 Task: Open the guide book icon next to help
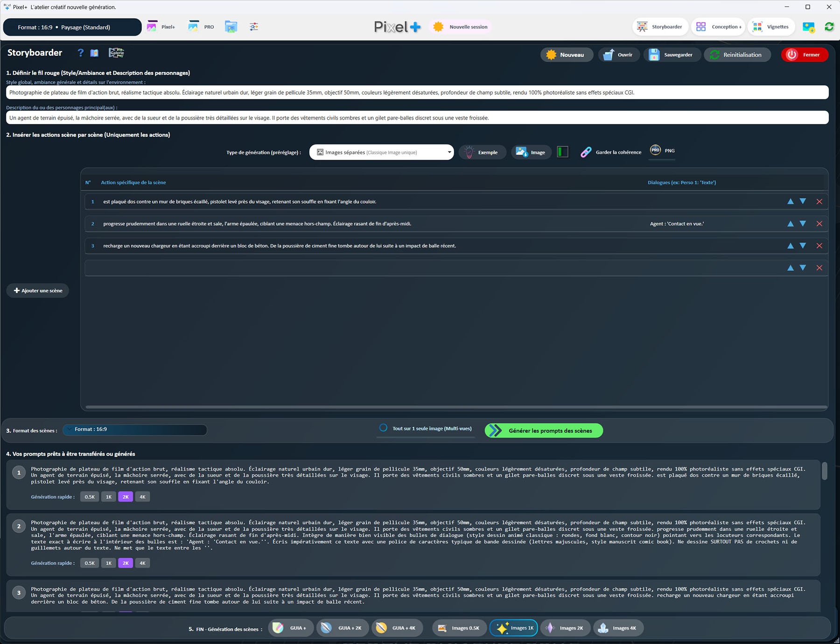(x=94, y=53)
